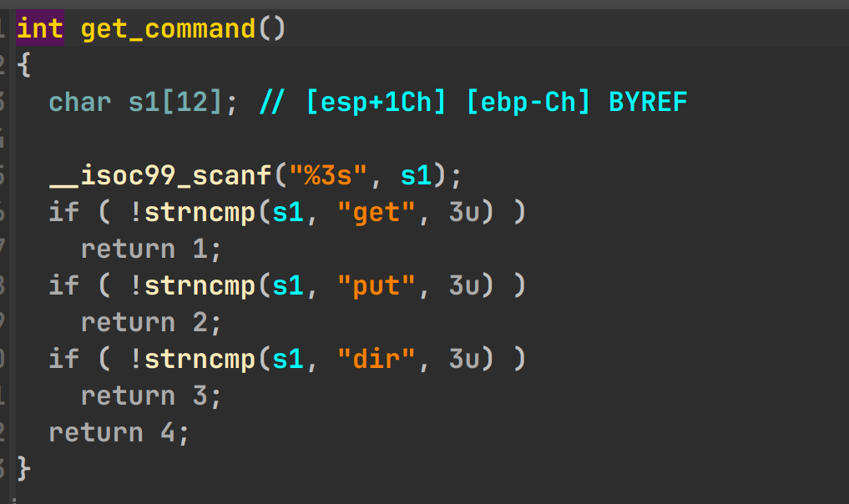The image size is (849, 504).
Task: Click the s1 argument inside the scanf call
Action: pos(417,176)
